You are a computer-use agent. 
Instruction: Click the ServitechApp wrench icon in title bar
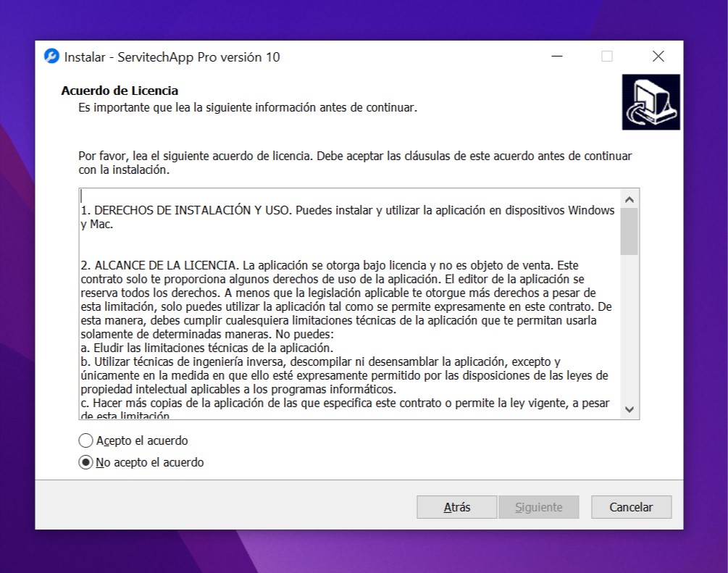[x=51, y=57]
